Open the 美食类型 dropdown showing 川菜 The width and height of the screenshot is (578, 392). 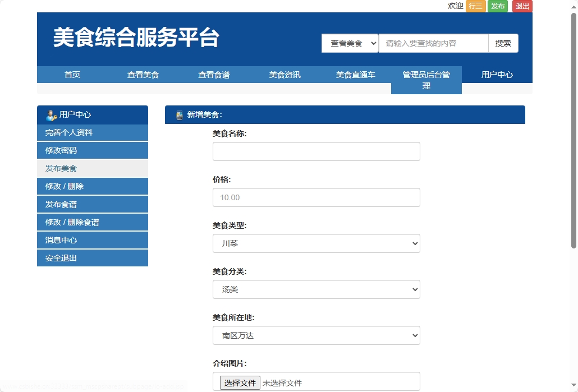tap(316, 243)
